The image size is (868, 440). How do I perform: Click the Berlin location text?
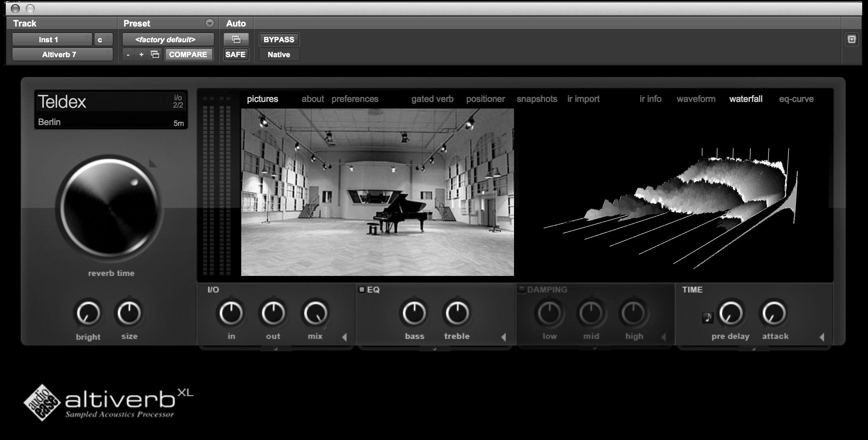coord(49,122)
